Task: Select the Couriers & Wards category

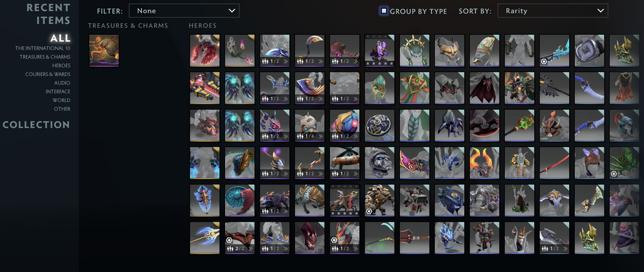Action: (x=48, y=74)
